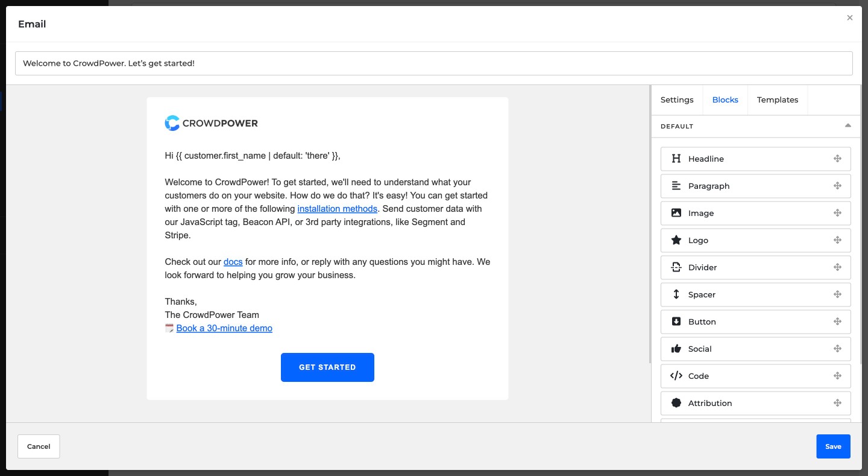Open the installation methods link
The width and height of the screenshot is (868, 476).
pos(338,208)
